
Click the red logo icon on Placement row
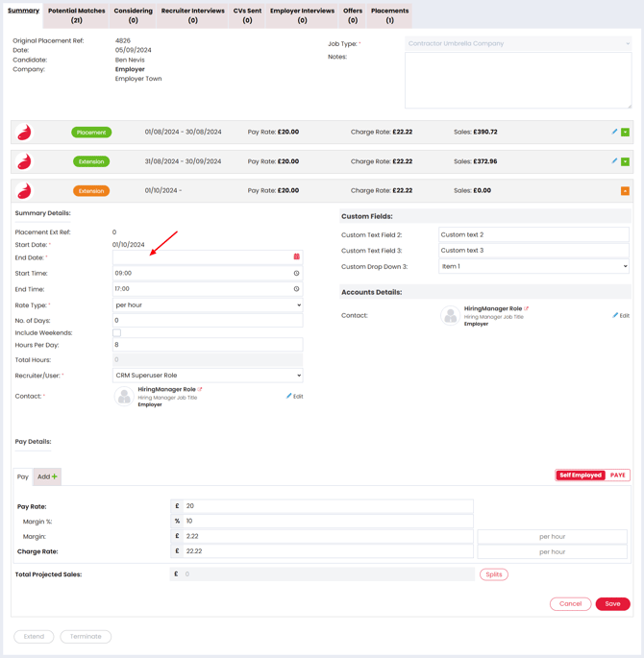(24, 133)
